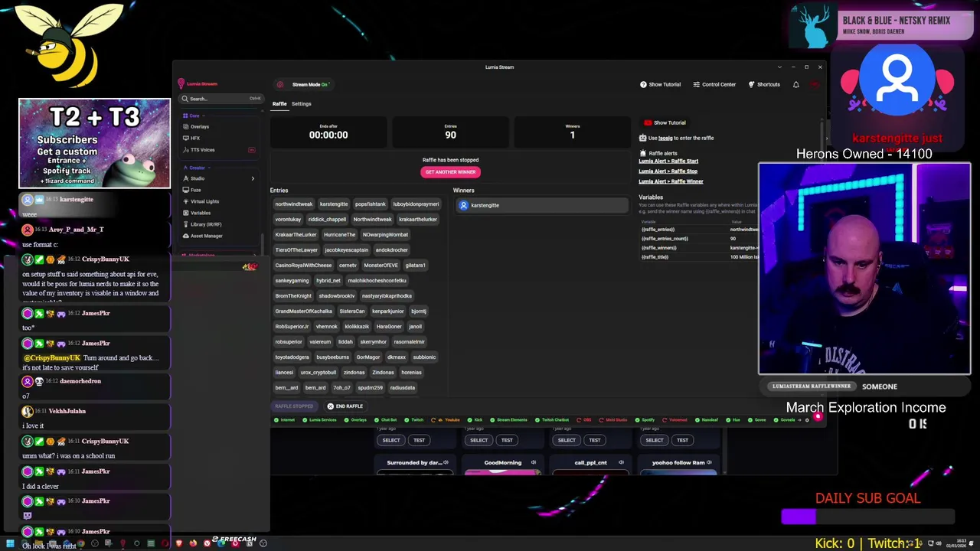Screen dimensions: 980x551
Task: Click the Lumia Services status indicator
Action: click(320, 420)
